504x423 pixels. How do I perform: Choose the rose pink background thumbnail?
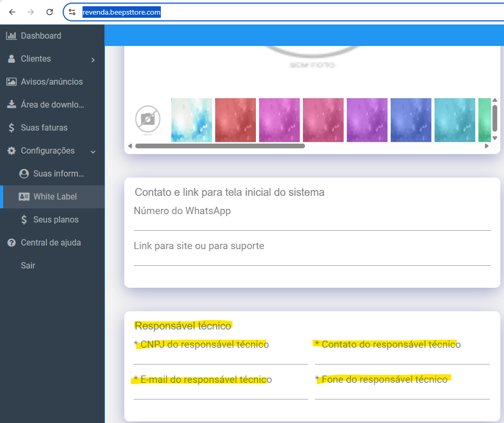323,120
